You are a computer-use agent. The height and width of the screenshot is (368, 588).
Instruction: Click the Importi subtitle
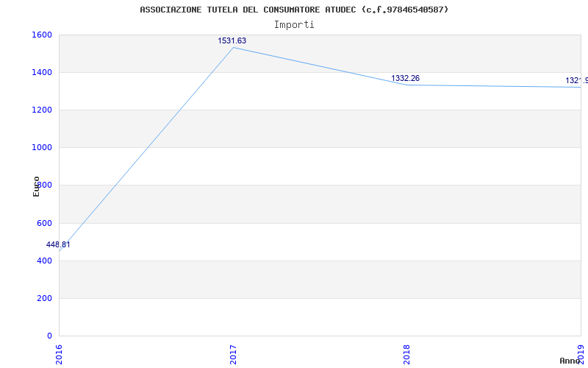tap(294, 25)
